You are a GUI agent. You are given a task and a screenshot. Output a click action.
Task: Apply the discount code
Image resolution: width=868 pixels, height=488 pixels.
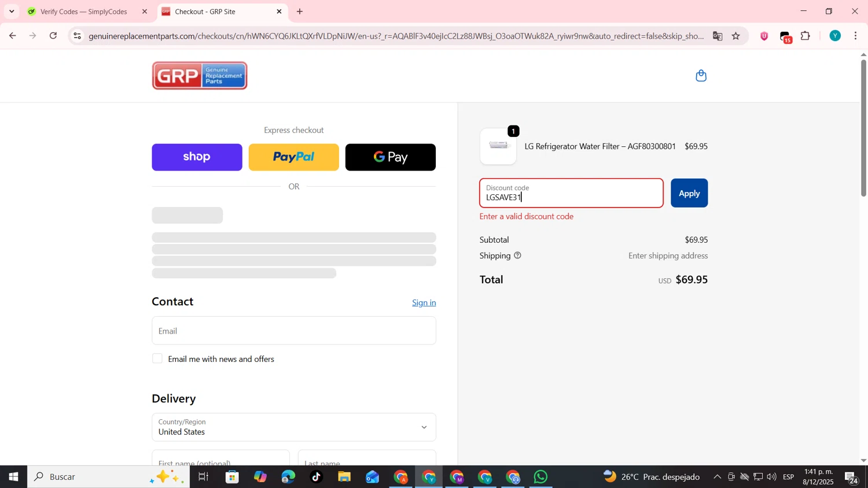click(689, 193)
